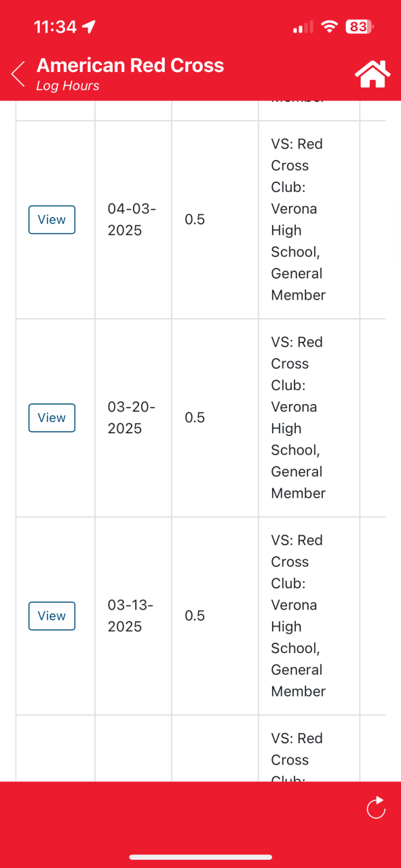Tap the battery indicator showing 83
401x868 pixels.
tap(360, 27)
